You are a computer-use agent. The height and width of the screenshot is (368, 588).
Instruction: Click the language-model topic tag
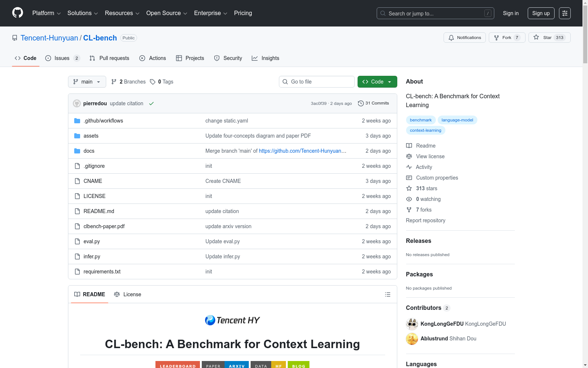pos(457,120)
